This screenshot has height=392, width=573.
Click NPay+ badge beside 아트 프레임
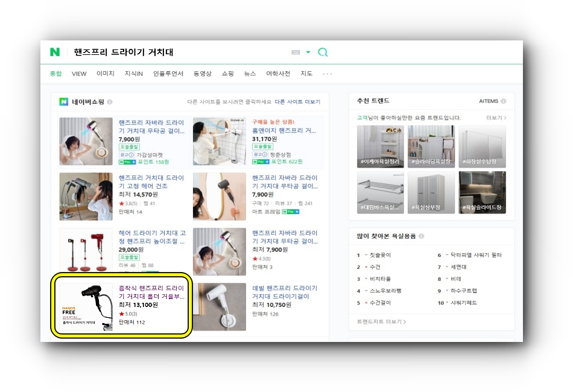(291, 212)
